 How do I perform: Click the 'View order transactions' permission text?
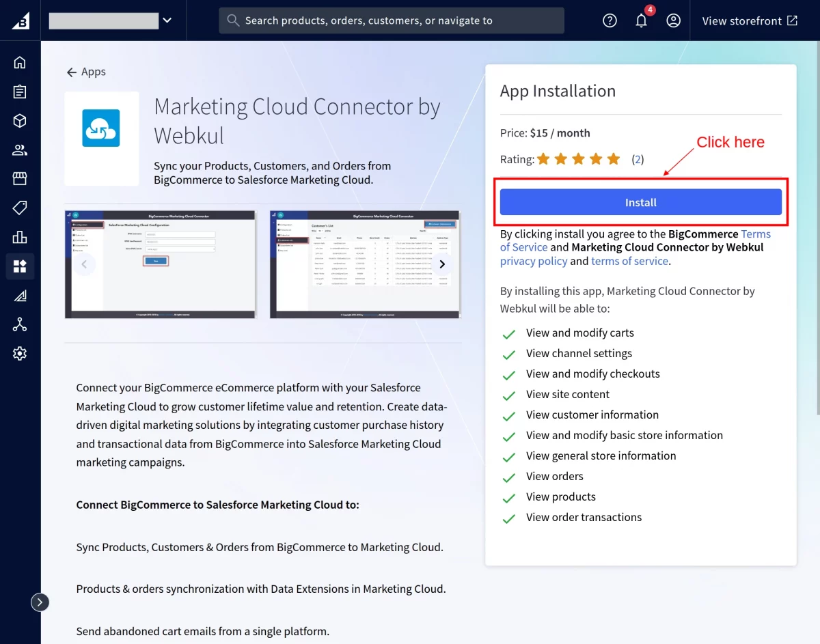pos(584,517)
